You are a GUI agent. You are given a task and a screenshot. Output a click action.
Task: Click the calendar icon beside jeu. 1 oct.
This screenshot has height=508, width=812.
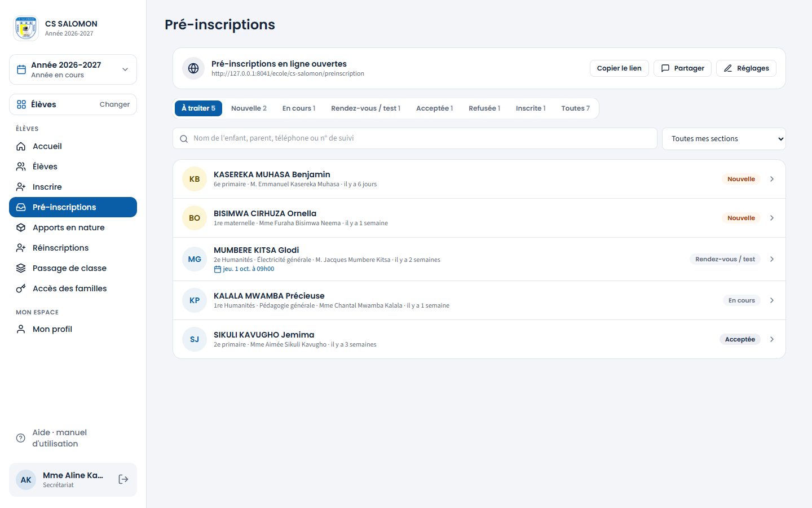click(218, 269)
